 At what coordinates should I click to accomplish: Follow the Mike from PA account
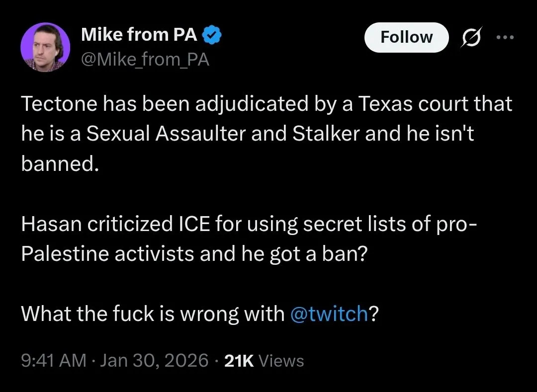click(406, 37)
